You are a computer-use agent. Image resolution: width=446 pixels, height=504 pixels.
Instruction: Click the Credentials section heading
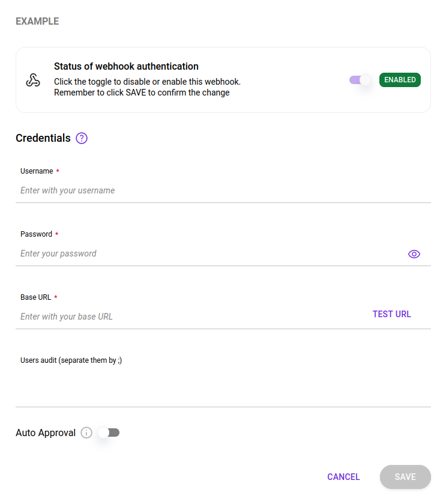[x=42, y=138]
